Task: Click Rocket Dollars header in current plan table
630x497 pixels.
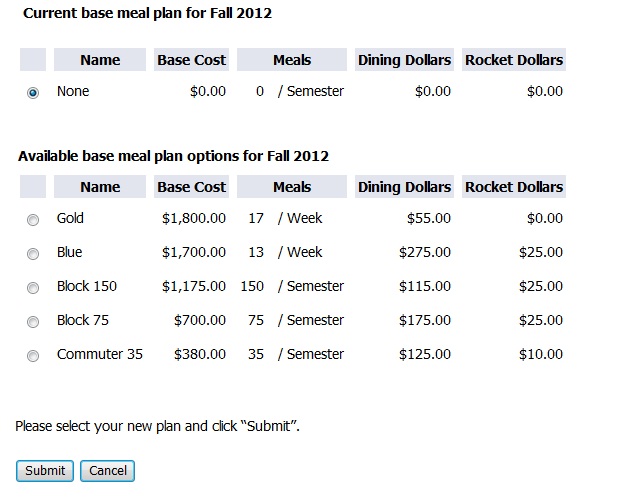Action: coord(514,60)
